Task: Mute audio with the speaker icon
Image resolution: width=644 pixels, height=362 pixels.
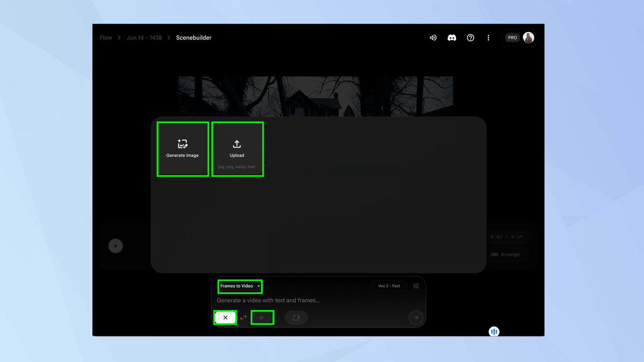Action: 433,38
